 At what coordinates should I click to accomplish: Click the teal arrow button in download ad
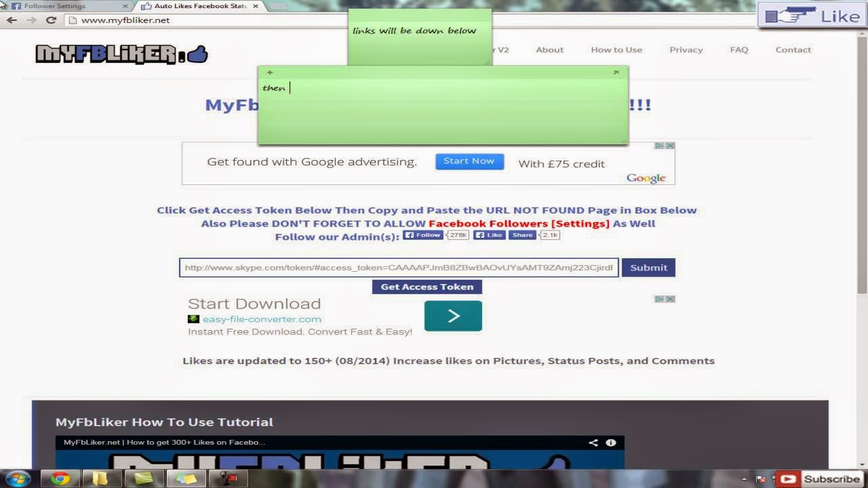coord(453,316)
